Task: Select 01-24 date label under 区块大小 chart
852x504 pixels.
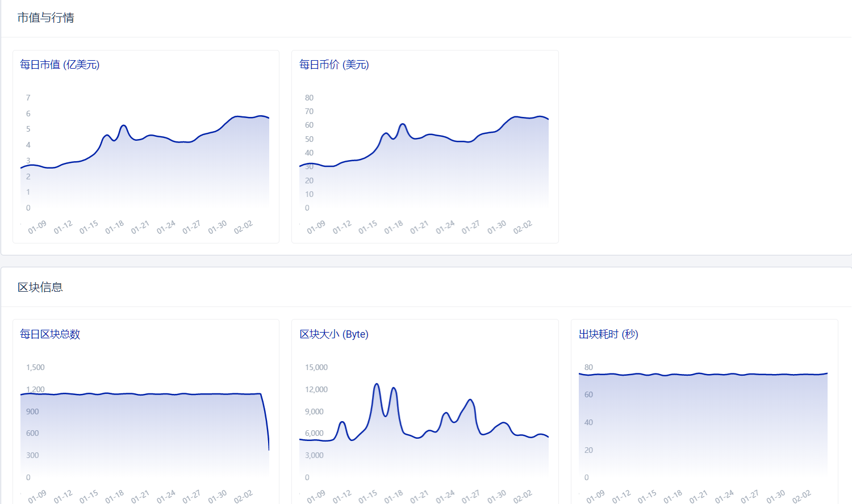Action: point(445,497)
